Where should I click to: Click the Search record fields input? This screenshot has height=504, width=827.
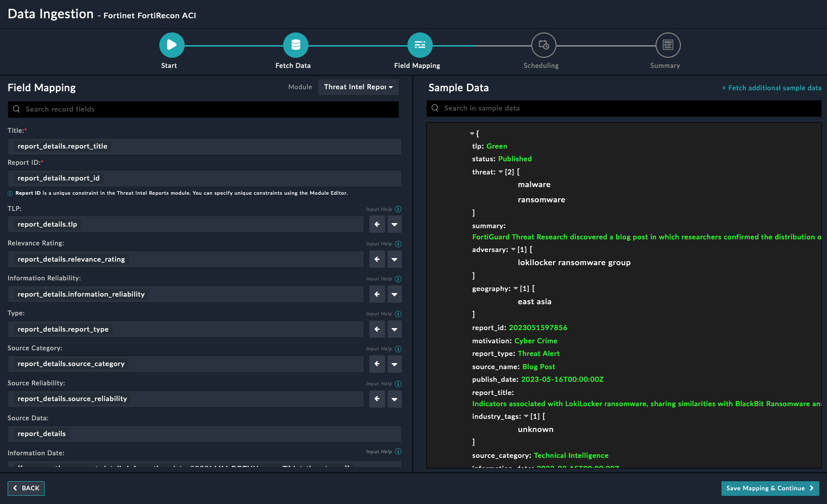tap(203, 110)
